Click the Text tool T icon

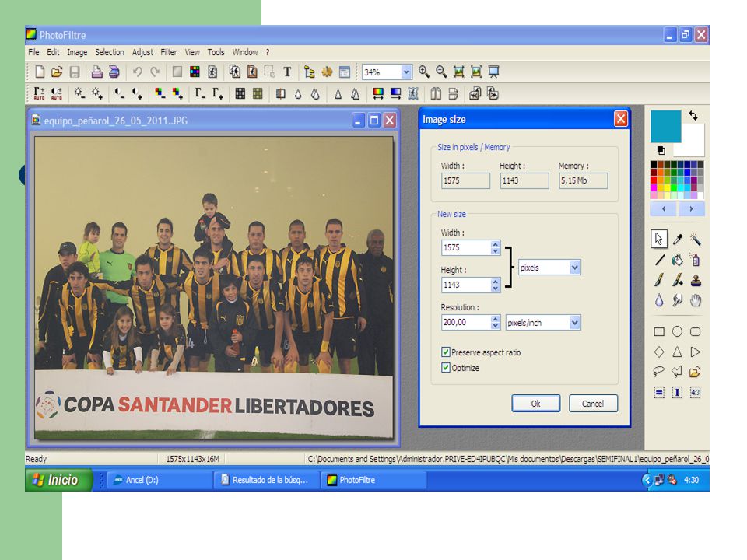click(287, 72)
